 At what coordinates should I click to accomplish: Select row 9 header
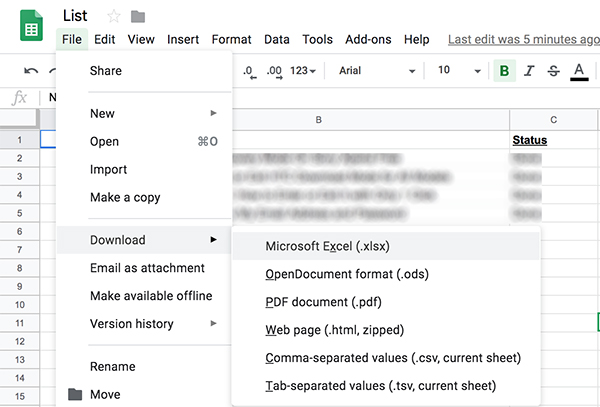pyautogui.click(x=20, y=287)
